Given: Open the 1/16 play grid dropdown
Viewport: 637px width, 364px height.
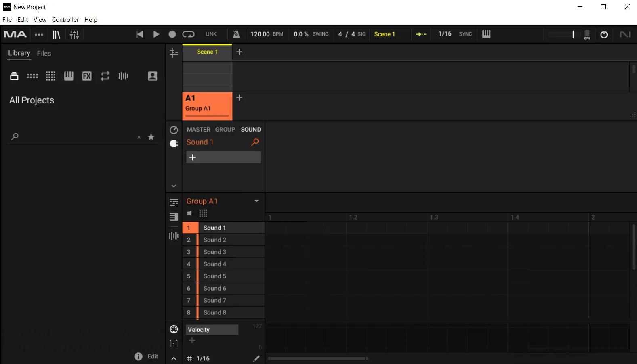Looking at the screenshot, I should [445, 34].
